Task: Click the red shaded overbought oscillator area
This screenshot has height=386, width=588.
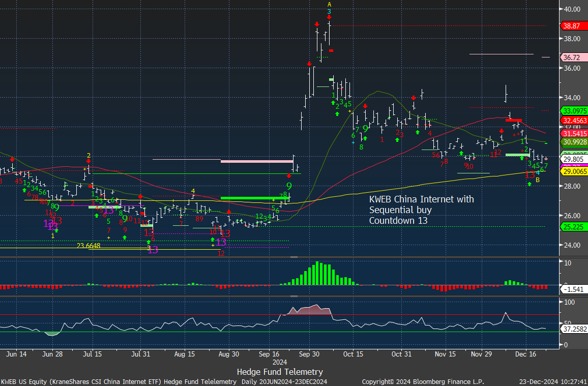Action: click(x=310, y=310)
